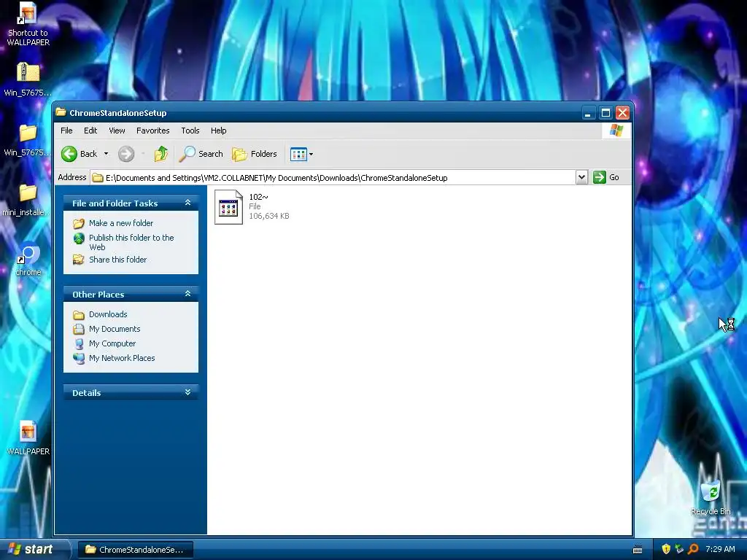Select the Recycle Bin desktop icon
Image resolution: width=747 pixels, height=560 pixels.
(x=711, y=498)
